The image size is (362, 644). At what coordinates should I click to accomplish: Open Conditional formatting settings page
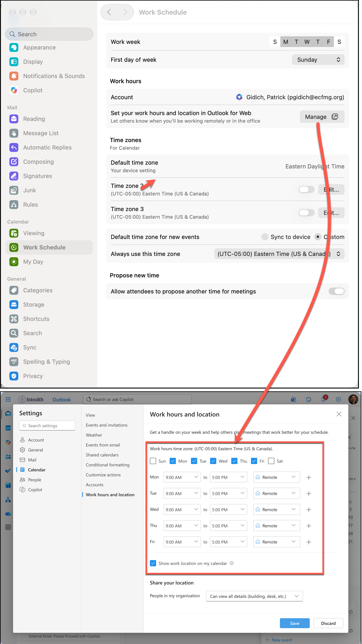coord(108,465)
